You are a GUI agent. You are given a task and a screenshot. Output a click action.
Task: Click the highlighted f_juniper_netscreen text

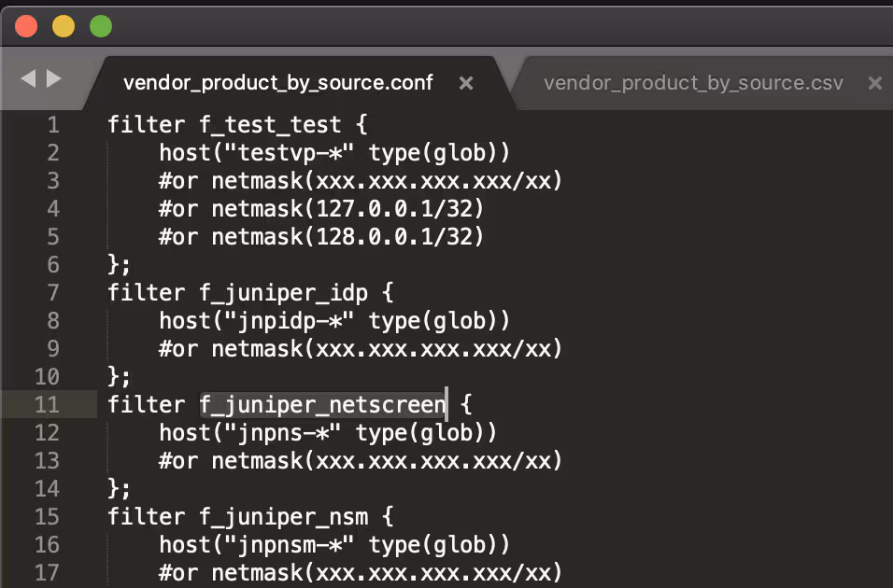click(x=323, y=404)
